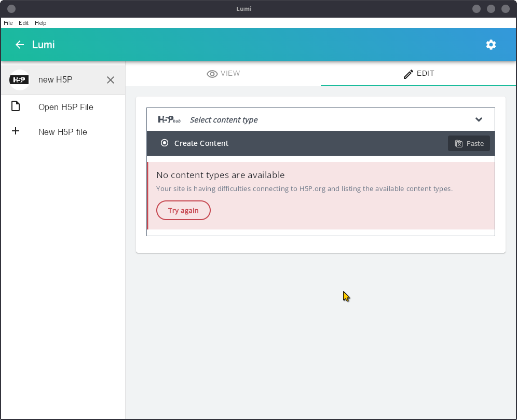Open the File menu
The image size is (517, 420).
tap(8, 23)
